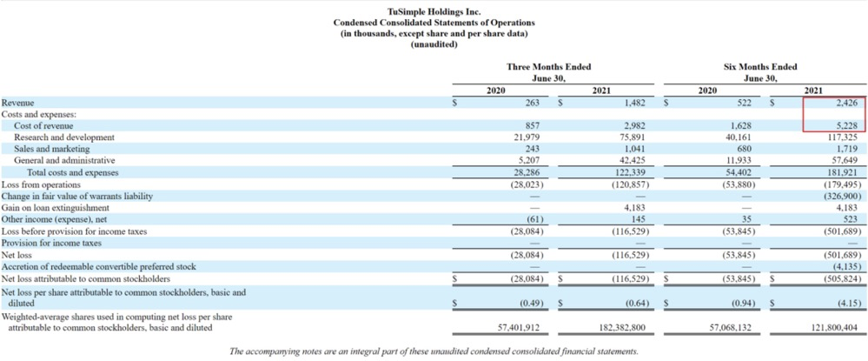This screenshot has height=361, width=868.
Task: Select Accretion of redeemable convertible preferred stock
Action: coord(98,267)
